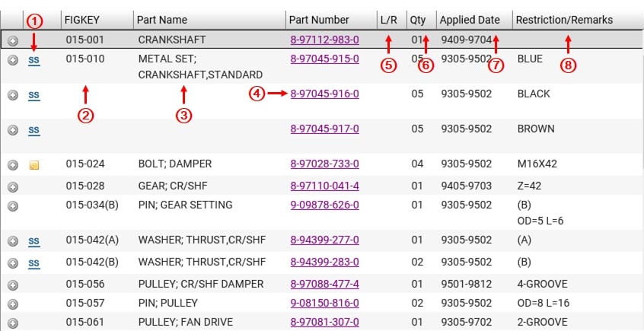This screenshot has width=644, height=331.
Task: Open the yellow note icon for BOLT; DAMPER
Action: coord(33,165)
